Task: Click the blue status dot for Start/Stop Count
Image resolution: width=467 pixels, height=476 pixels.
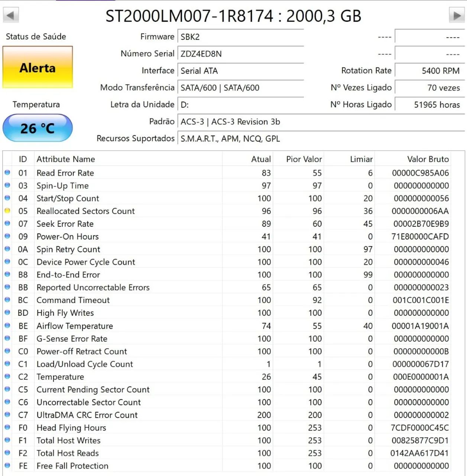Action: 7,198
